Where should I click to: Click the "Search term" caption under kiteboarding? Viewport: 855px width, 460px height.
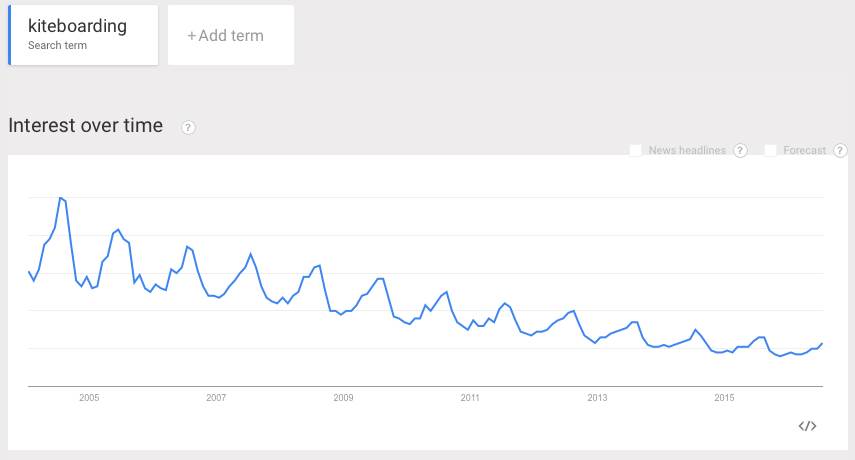pyautogui.click(x=57, y=46)
